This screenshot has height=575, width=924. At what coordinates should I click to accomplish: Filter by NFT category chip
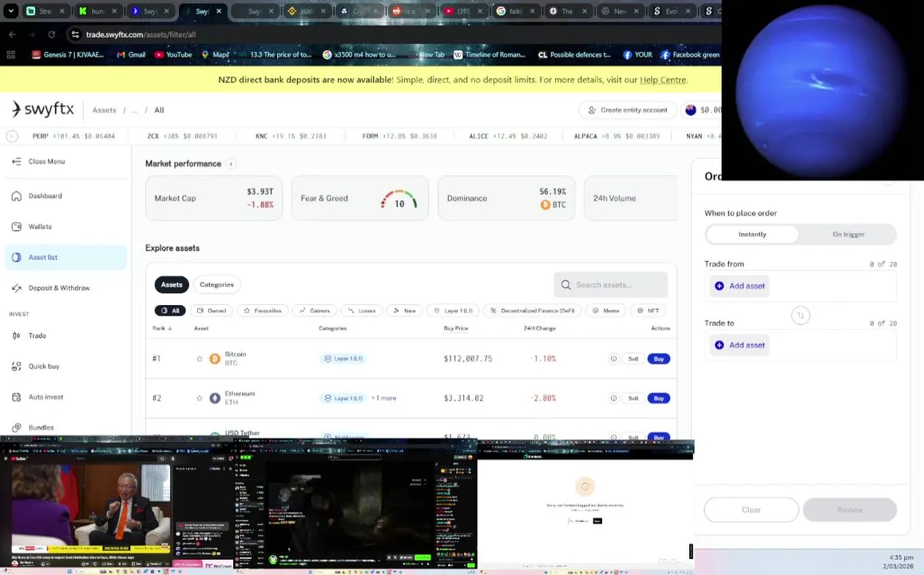(x=648, y=311)
